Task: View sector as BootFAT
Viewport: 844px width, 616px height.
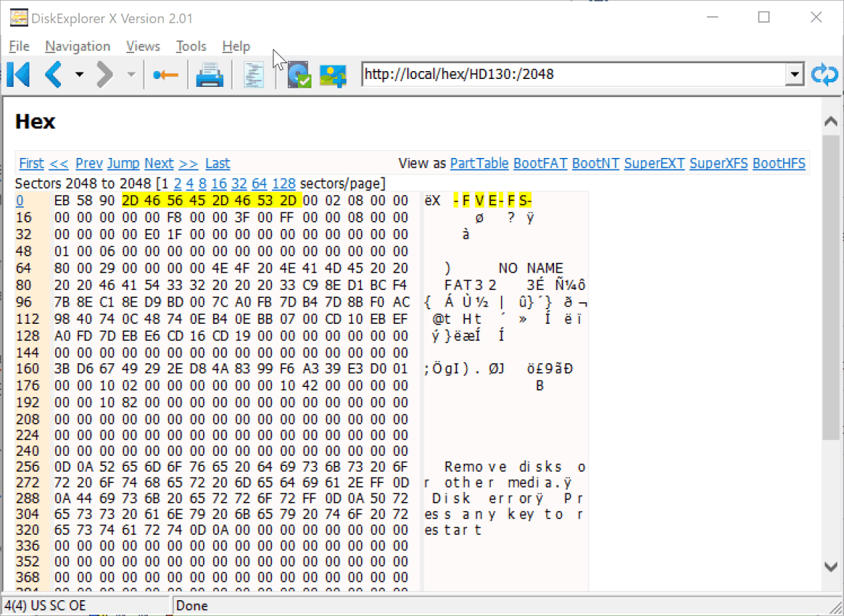Action: tap(540, 163)
